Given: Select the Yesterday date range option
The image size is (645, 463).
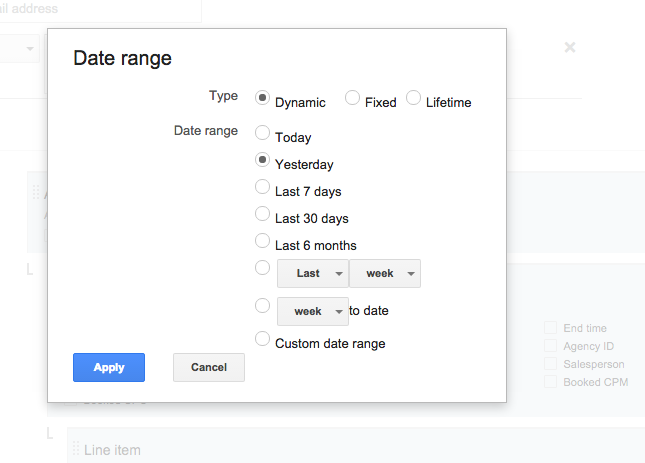Looking at the screenshot, I should pyautogui.click(x=262, y=160).
